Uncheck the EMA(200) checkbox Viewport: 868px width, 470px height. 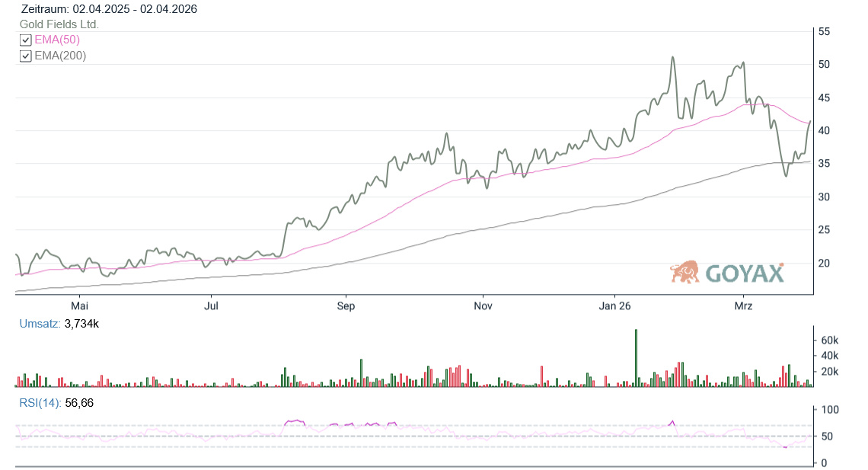point(25,56)
